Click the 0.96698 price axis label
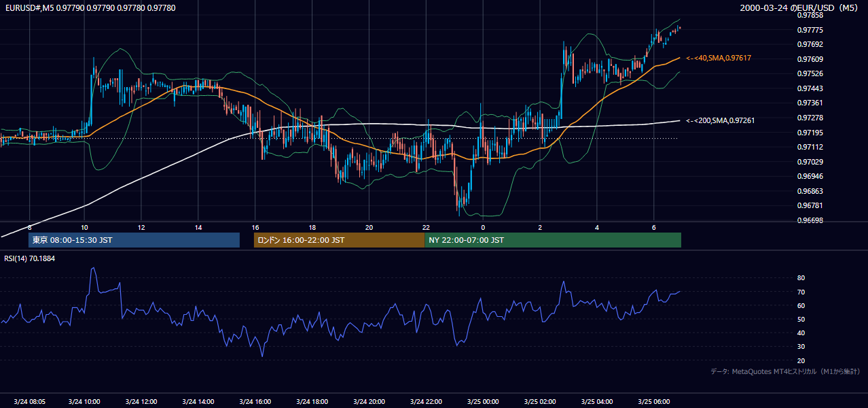This screenshot has width=868, height=408. tap(810, 220)
